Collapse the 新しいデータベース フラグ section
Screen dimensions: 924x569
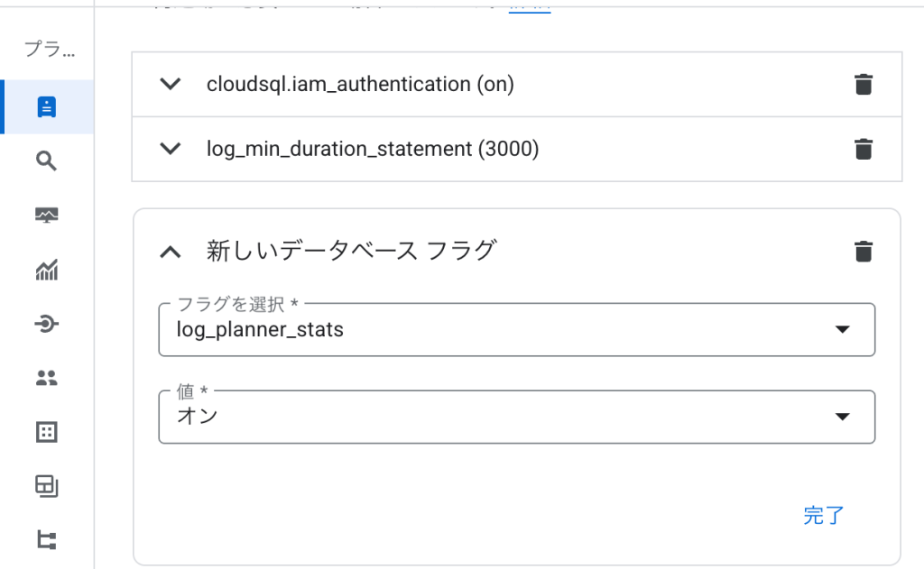click(171, 252)
